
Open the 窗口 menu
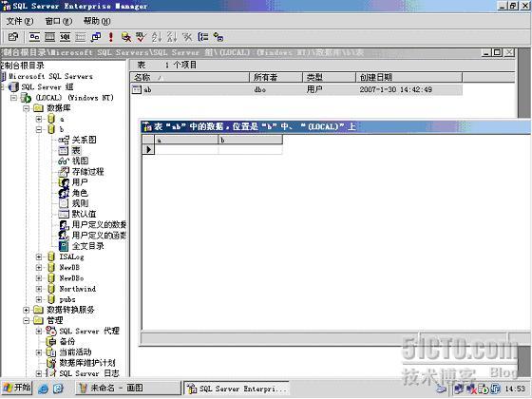[x=58, y=21]
